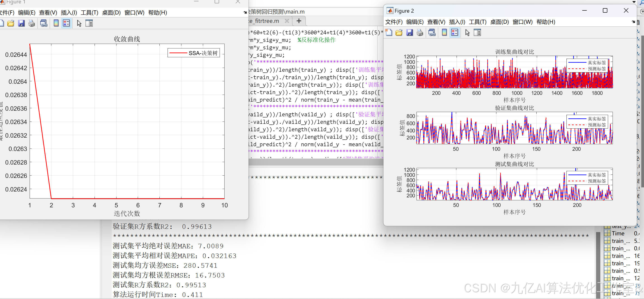The image size is (644, 299).
Task: Open 工具(T) menu in Figure 2
Action: click(478, 22)
